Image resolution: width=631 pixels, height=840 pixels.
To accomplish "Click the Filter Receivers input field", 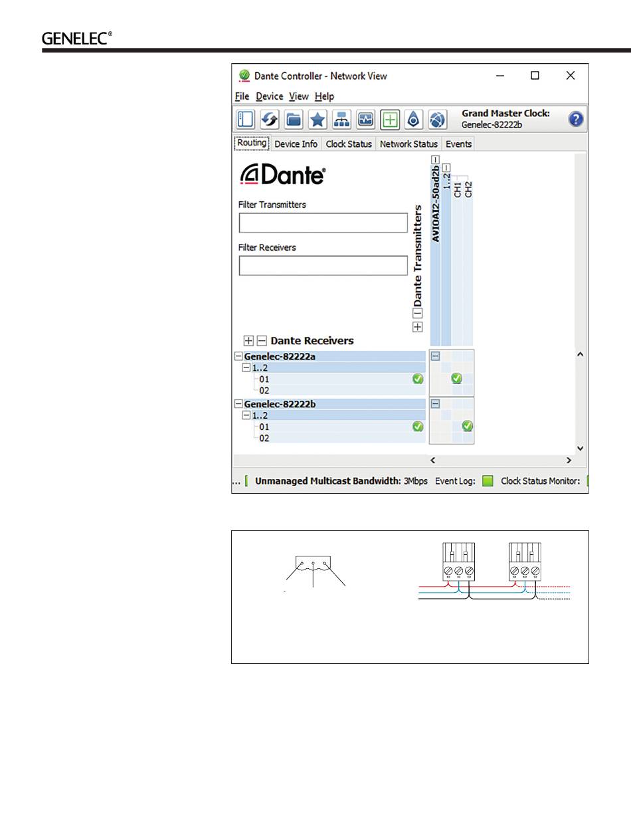I will tap(323, 265).
